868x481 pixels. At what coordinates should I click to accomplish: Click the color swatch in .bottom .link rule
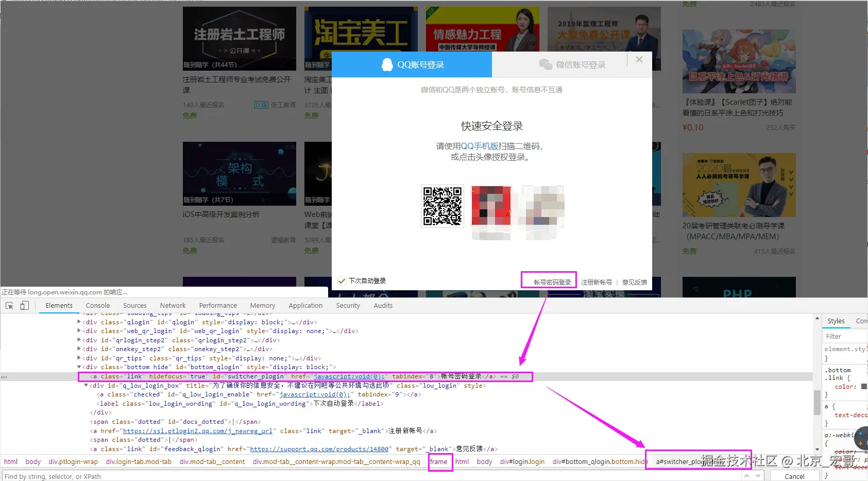[864, 387]
